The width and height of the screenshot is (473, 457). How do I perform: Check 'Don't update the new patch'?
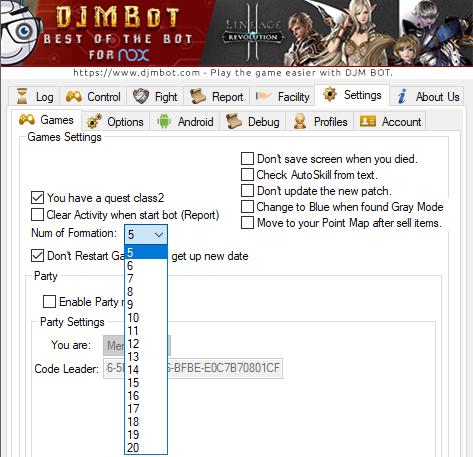coord(247,191)
